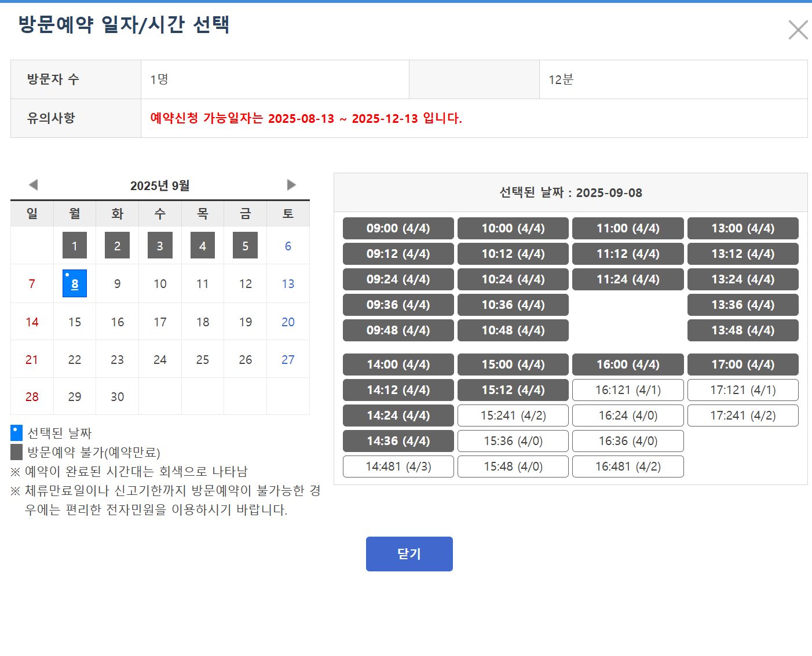Close the reservation dialog with X
The width and height of the screenshot is (812, 656).
click(798, 30)
